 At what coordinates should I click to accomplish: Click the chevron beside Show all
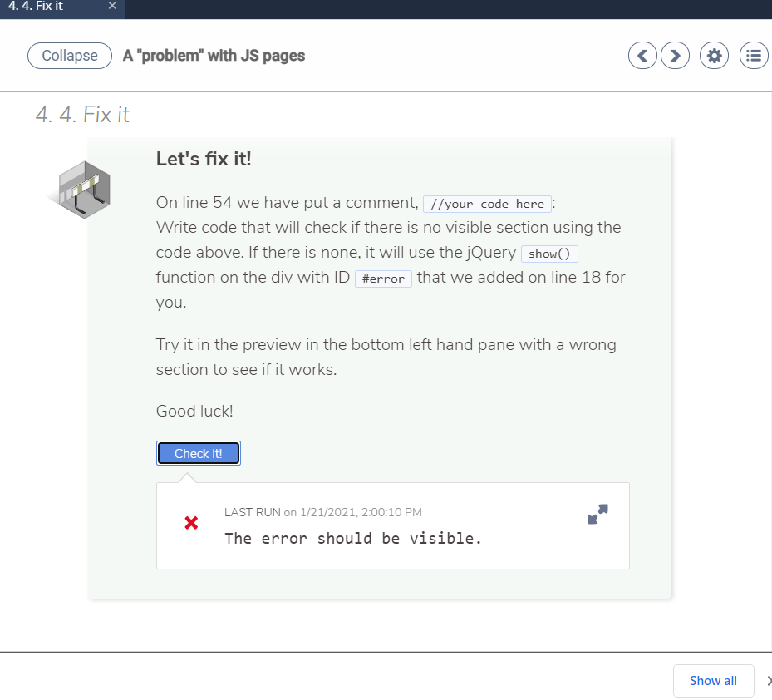coord(769,680)
